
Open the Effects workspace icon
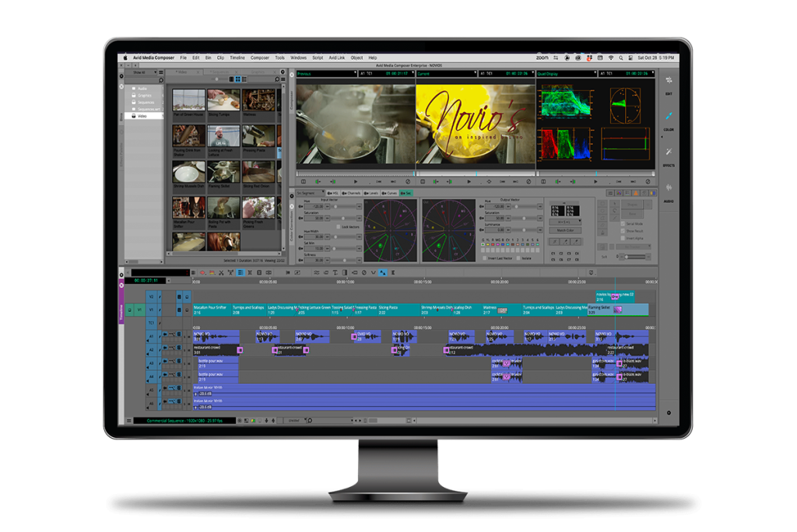[669, 152]
